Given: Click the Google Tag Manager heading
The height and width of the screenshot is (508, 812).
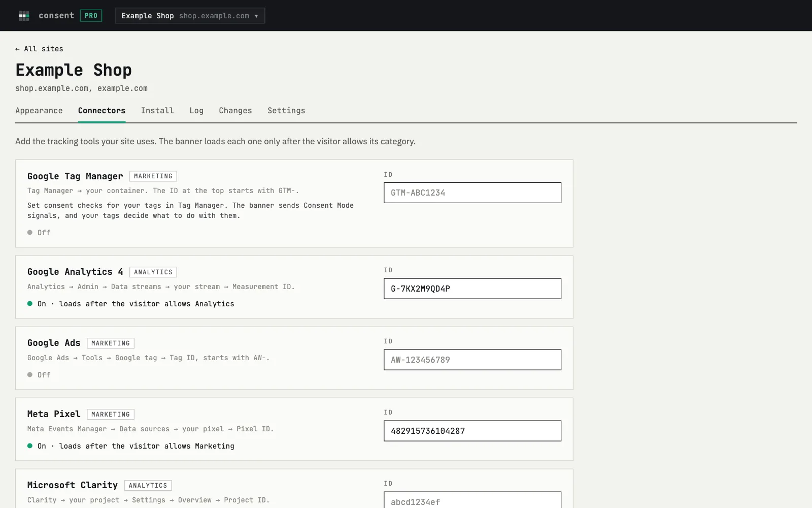Looking at the screenshot, I should click(75, 176).
